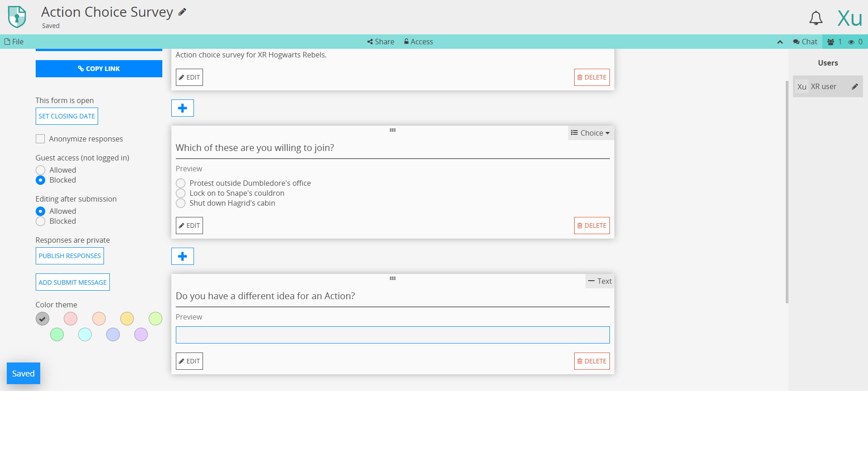Delete the 'willing to join' question
Viewport: 868px width, 461px height.
tap(592, 226)
